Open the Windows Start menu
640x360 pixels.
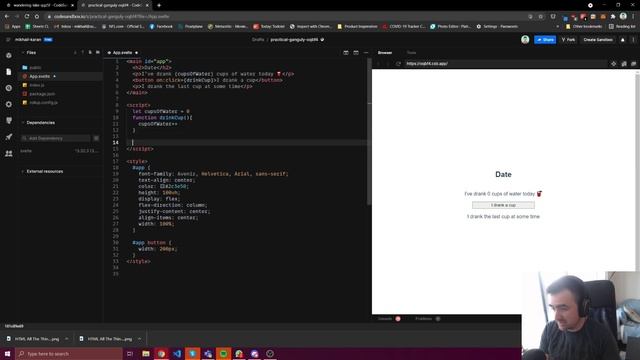(x=7, y=353)
